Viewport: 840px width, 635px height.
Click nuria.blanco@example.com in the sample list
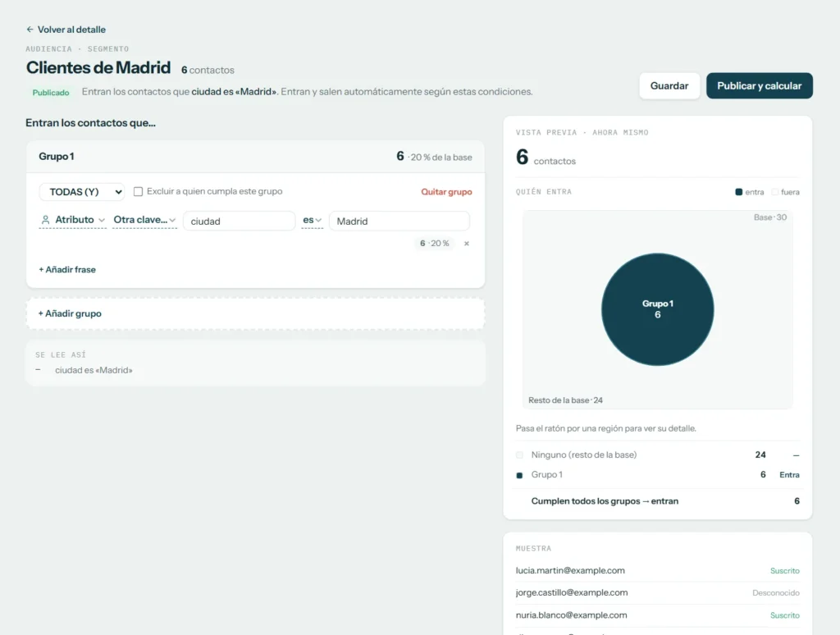pyautogui.click(x=571, y=615)
